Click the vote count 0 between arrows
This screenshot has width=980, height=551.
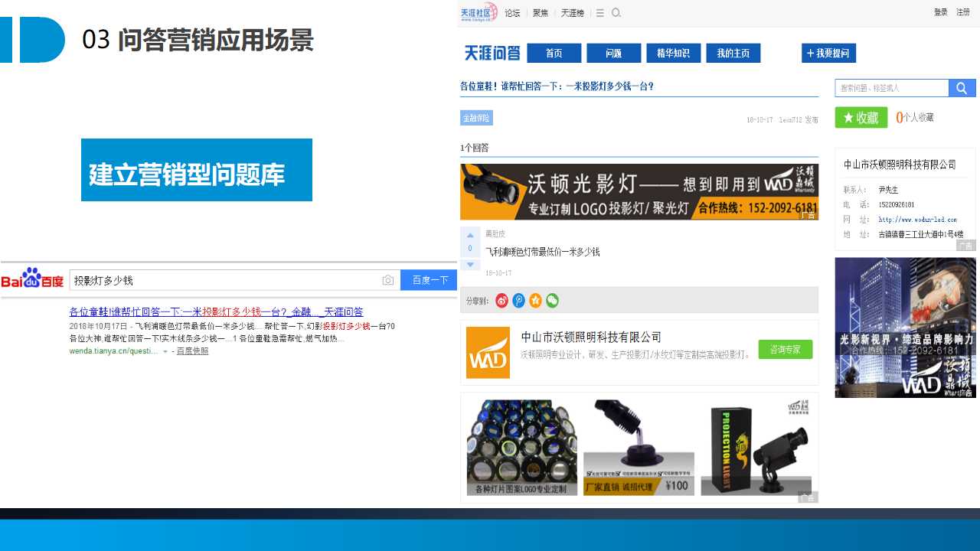pyautogui.click(x=470, y=249)
